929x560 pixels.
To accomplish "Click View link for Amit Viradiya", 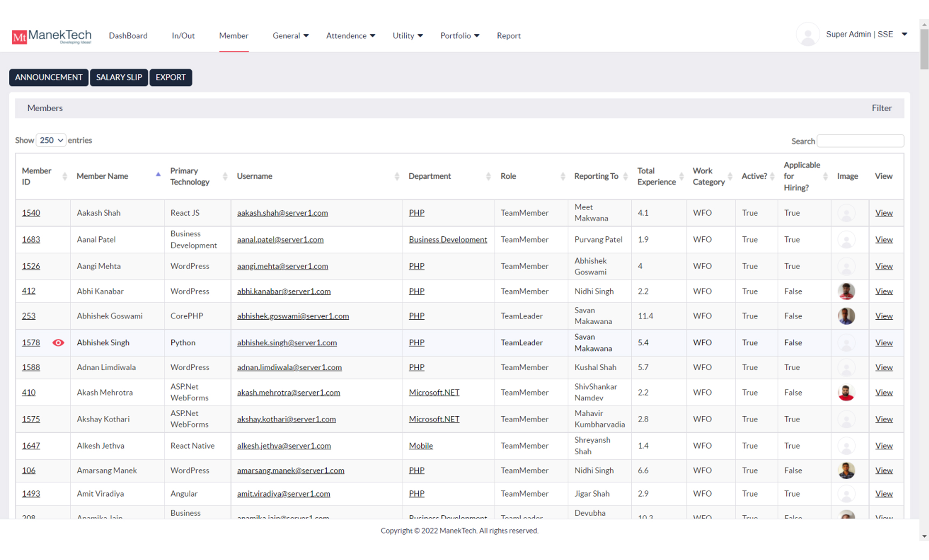I will (884, 494).
